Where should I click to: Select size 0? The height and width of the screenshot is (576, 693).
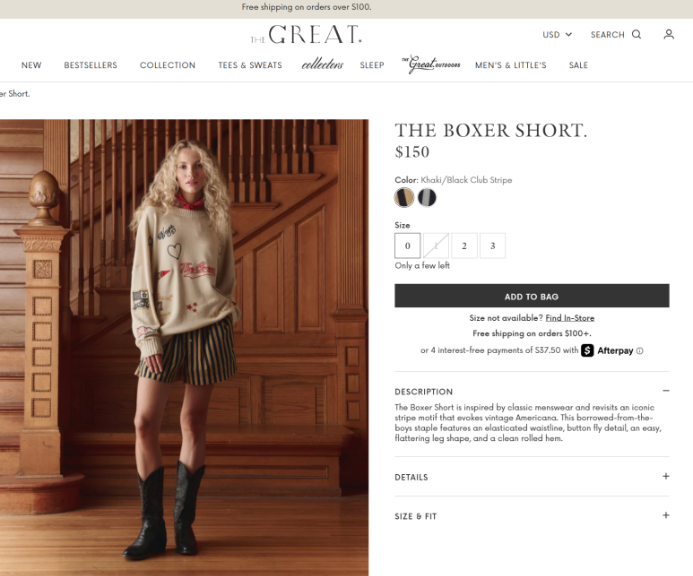coord(407,246)
